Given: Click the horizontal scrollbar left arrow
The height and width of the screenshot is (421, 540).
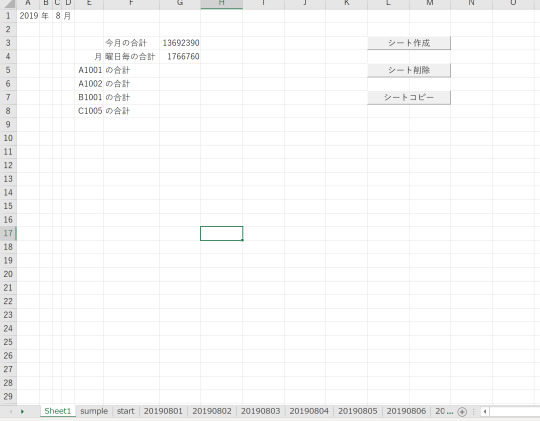Looking at the screenshot, I should (485, 411).
